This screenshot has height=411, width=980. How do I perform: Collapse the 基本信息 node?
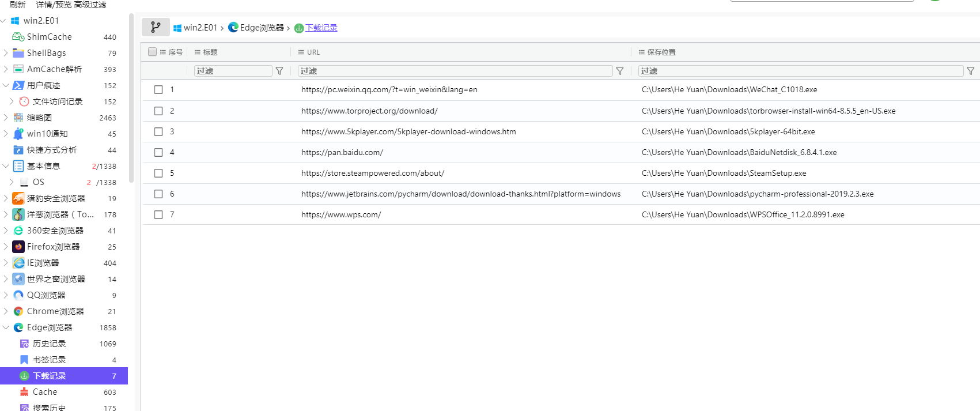pyautogui.click(x=5, y=166)
